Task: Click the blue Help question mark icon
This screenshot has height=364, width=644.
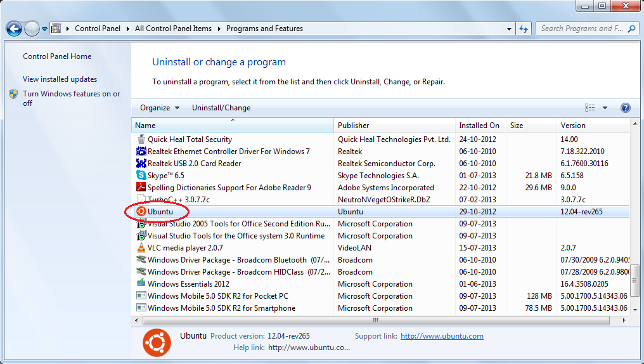Action: tap(625, 108)
